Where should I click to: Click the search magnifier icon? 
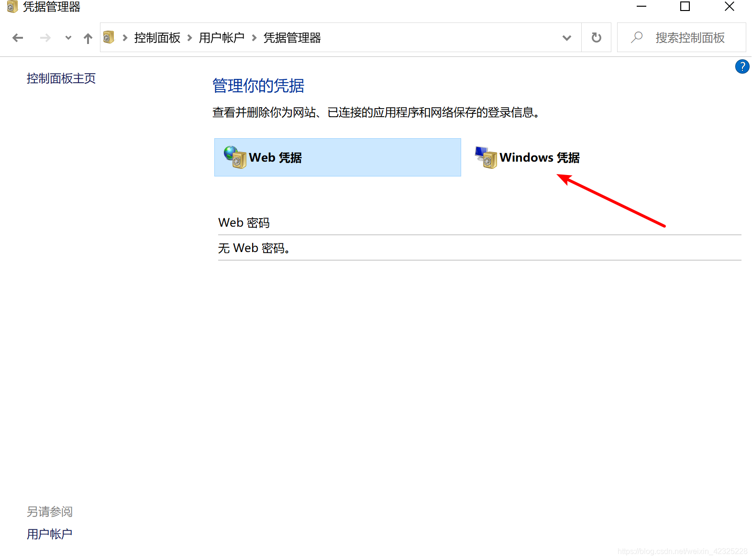(637, 37)
